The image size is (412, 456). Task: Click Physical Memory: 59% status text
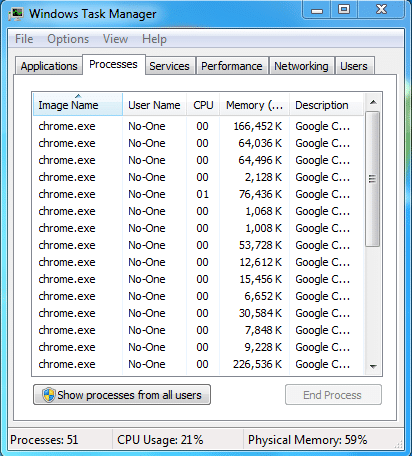(x=307, y=440)
